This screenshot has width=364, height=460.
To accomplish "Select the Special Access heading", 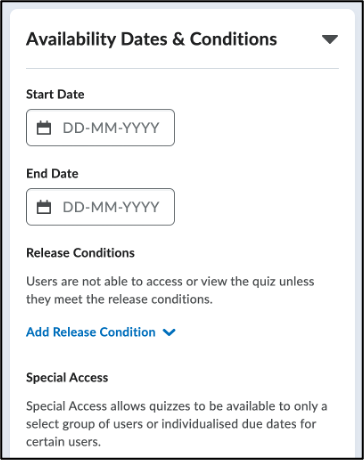I will tap(67, 378).
